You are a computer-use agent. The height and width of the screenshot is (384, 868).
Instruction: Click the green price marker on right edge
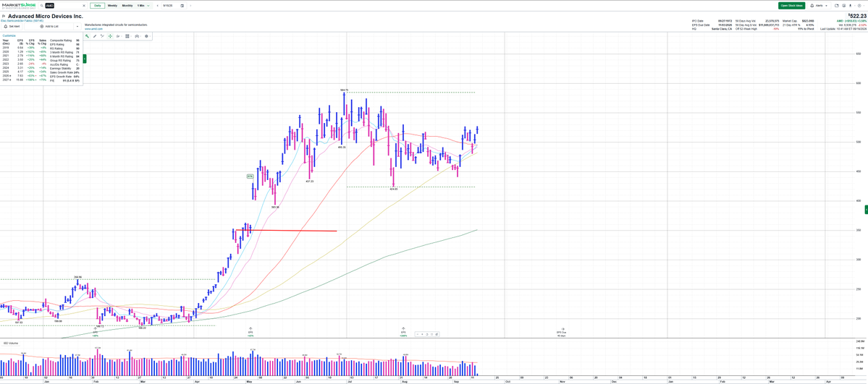coord(866,208)
